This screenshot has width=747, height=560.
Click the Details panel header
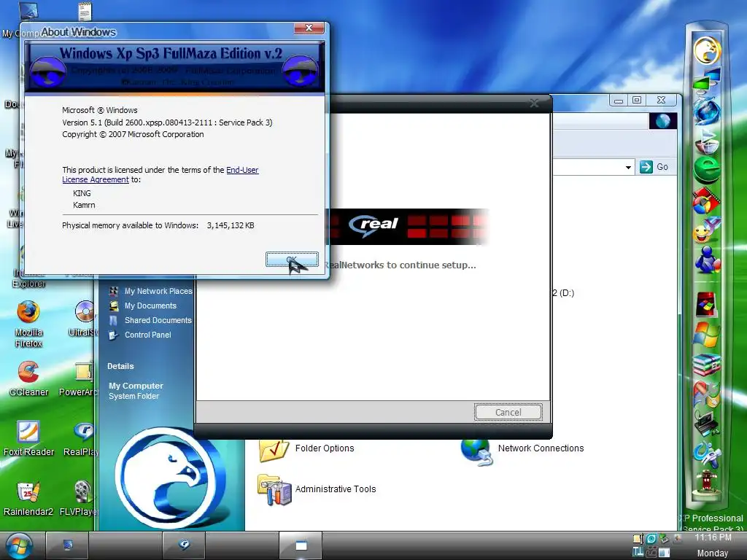pos(120,366)
